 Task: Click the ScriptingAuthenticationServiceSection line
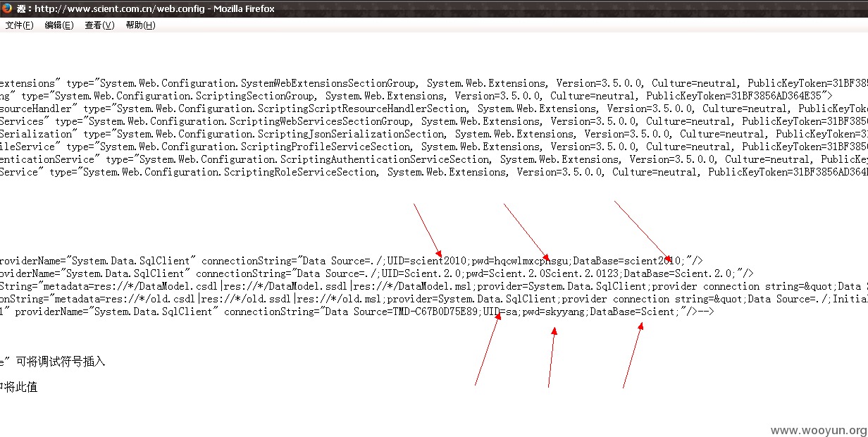[x=434, y=159]
